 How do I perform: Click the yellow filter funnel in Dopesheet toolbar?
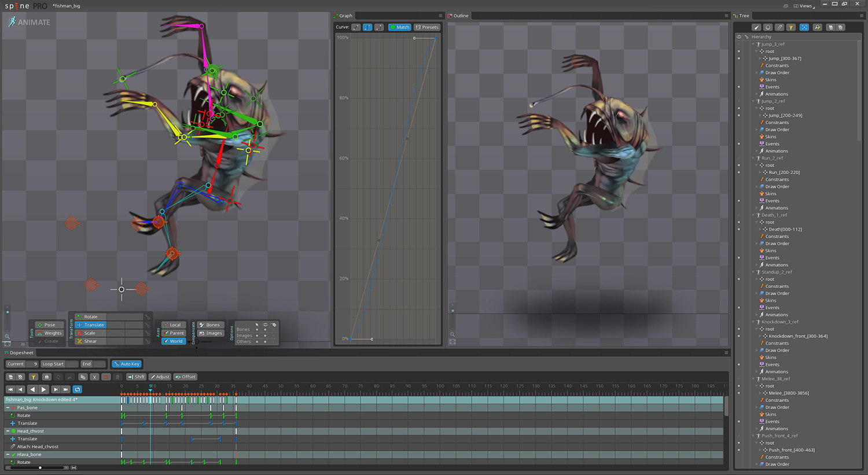click(x=34, y=377)
